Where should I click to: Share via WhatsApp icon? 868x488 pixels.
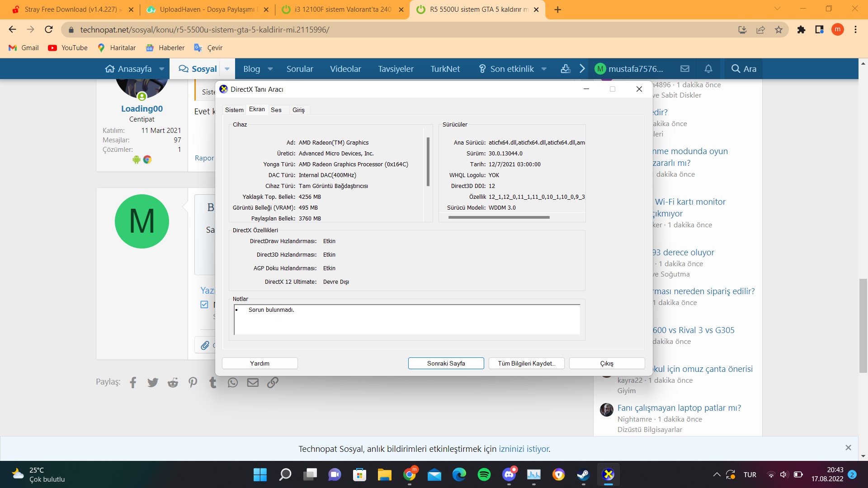tap(233, 383)
